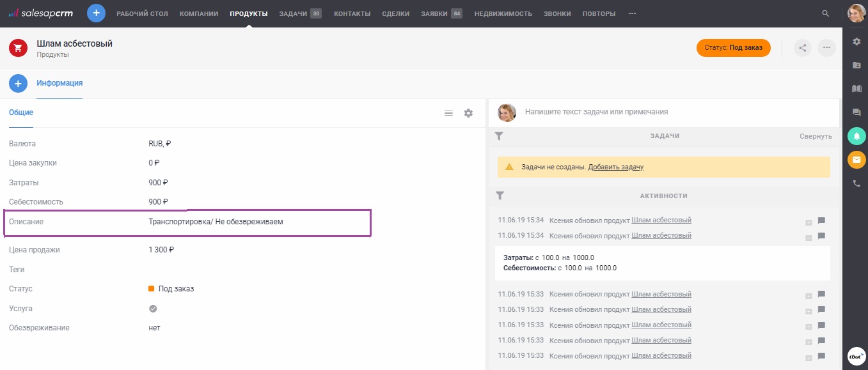This screenshot has width=868, height=370.
Task: Open search with the magnifier icon
Action: click(x=825, y=13)
